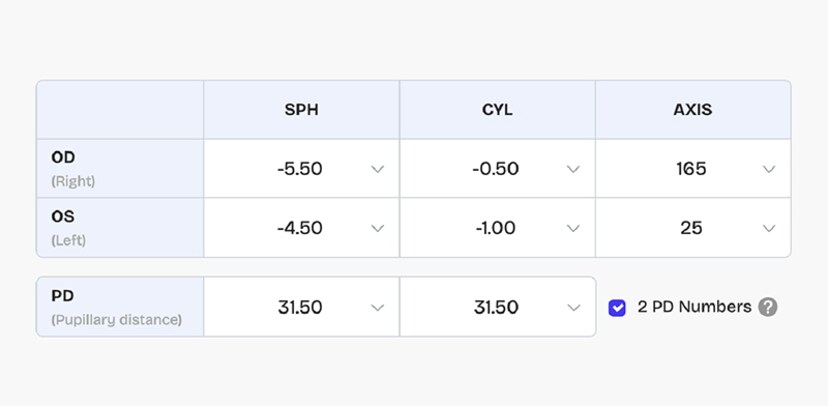Open the first PD dropdown chevron

377,308
